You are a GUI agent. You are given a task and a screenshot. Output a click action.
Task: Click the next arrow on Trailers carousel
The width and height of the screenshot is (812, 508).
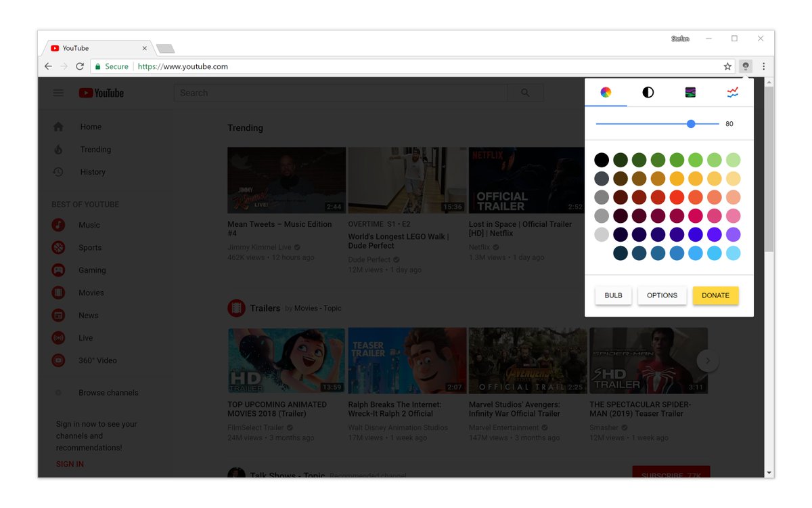click(x=708, y=361)
